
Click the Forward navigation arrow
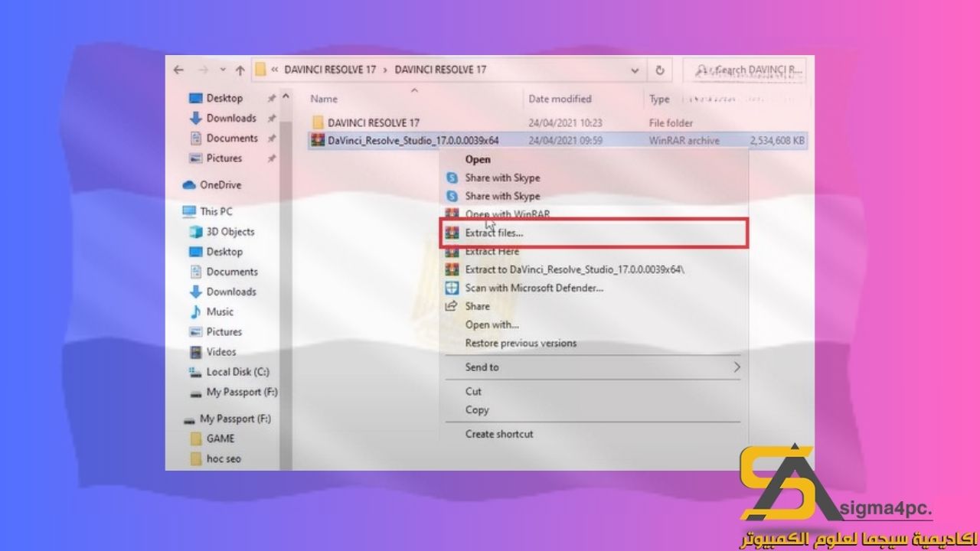coord(203,70)
